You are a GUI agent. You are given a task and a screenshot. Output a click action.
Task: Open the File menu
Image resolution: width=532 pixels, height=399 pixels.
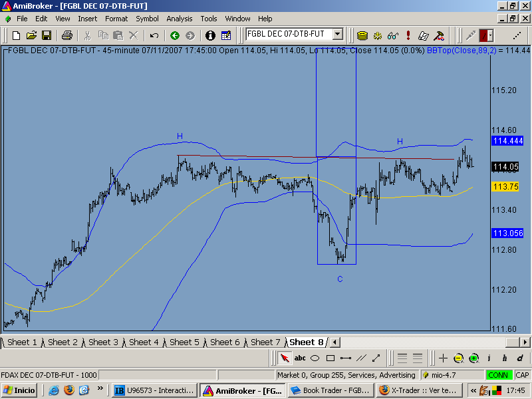pos(22,19)
